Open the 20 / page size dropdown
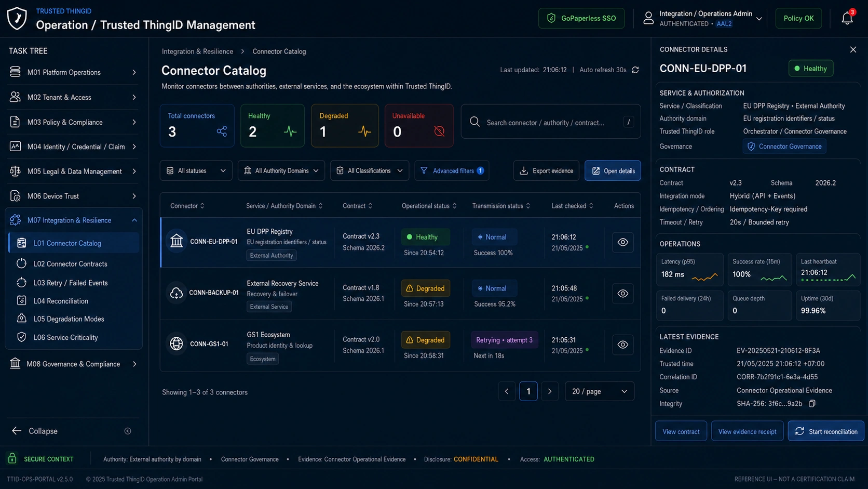The width and height of the screenshot is (868, 489). [600, 391]
